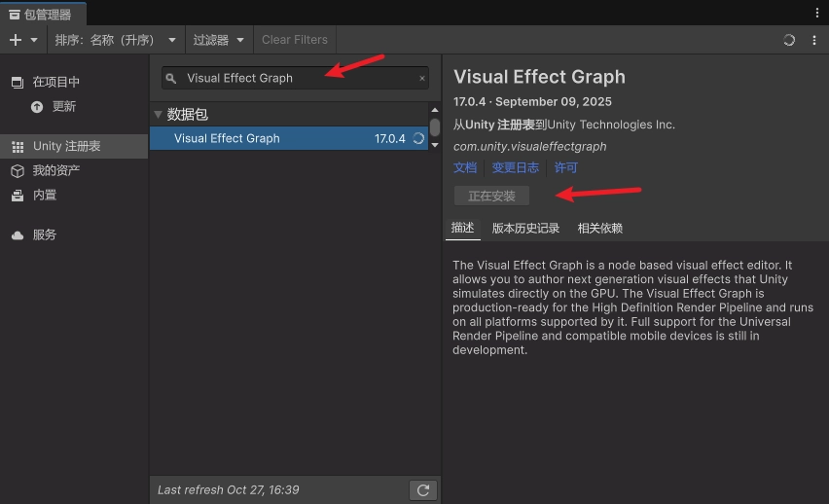The height and width of the screenshot is (504, 829).
Task: Click the plus add package icon
Action: tap(16, 40)
